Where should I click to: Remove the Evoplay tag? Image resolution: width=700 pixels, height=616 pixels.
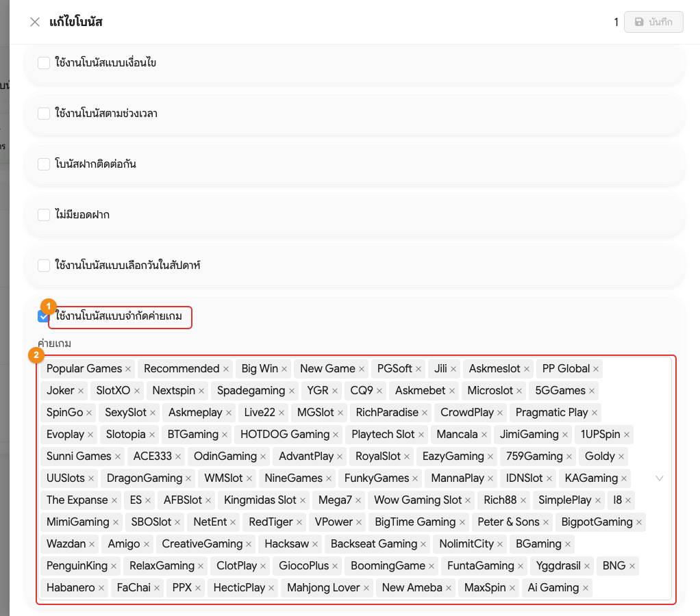(90, 435)
